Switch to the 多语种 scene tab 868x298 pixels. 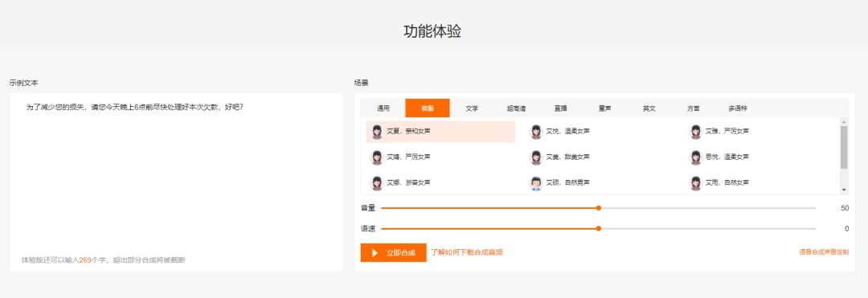[737, 108]
